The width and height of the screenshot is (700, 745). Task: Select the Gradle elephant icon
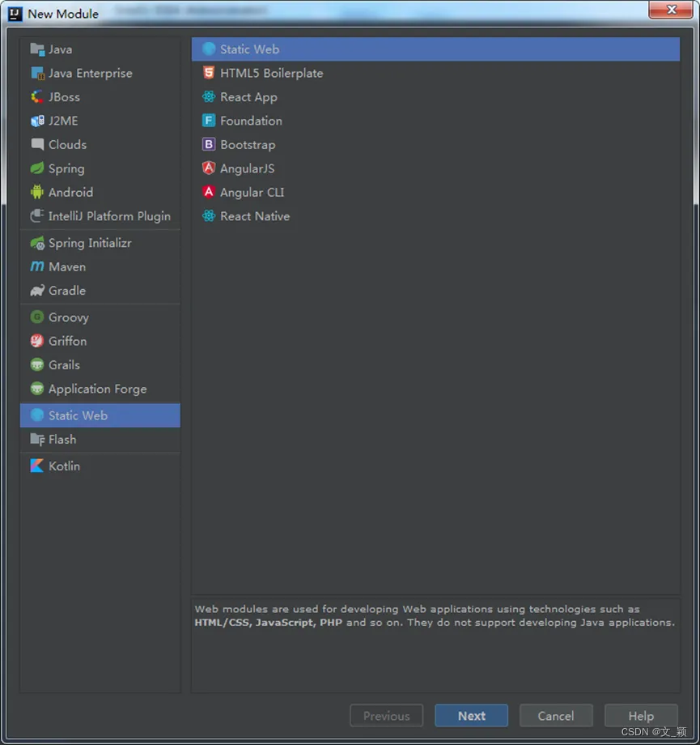37,291
